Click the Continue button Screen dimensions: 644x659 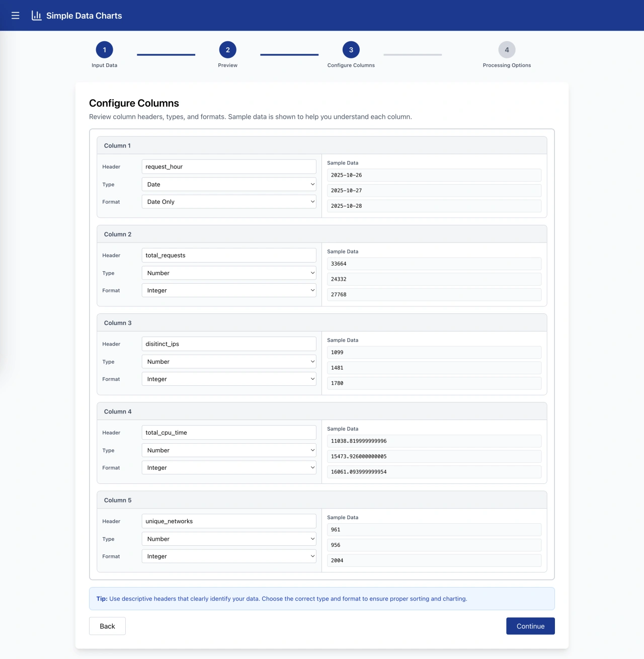(530, 626)
